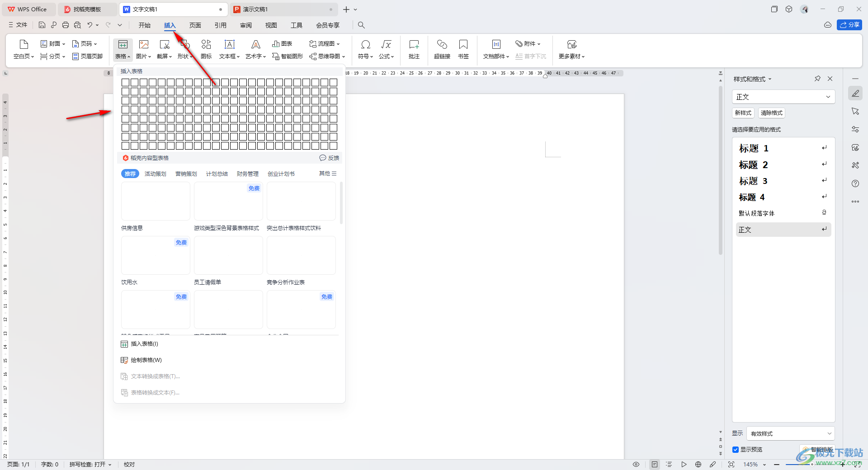Toggle spell check (拼写检查) status
Screen dimensions: 868x470
click(x=90, y=465)
